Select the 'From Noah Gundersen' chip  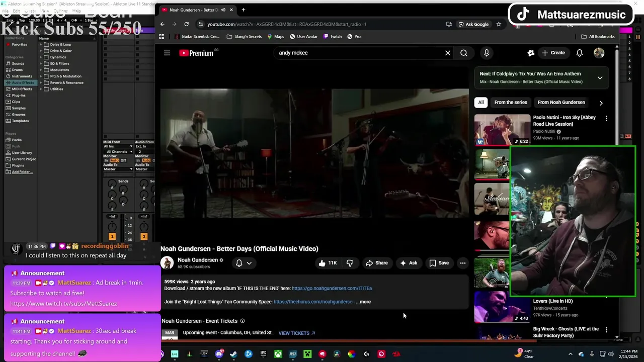(x=561, y=103)
